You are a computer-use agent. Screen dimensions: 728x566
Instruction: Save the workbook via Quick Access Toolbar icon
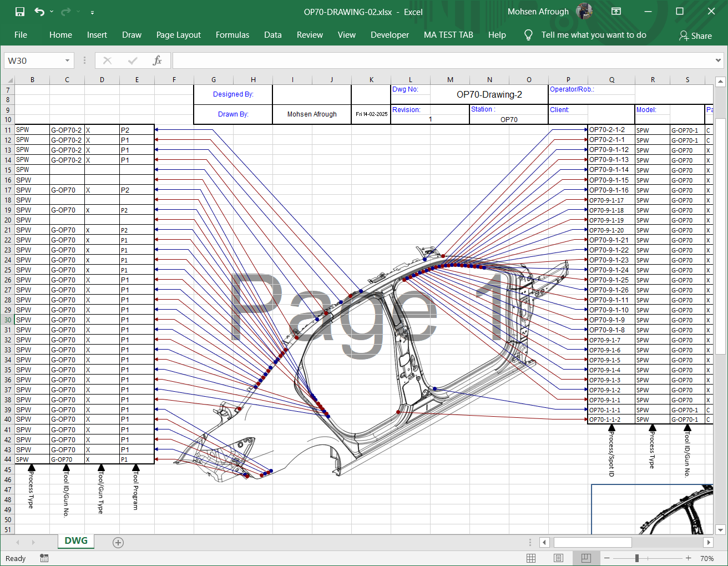click(x=19, y=11)
